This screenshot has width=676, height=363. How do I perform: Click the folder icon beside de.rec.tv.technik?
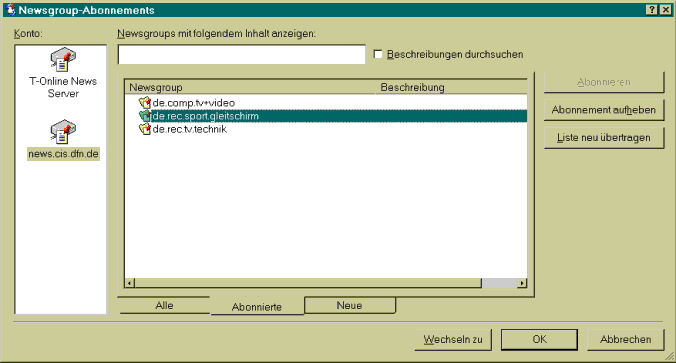tap(144, 128)
